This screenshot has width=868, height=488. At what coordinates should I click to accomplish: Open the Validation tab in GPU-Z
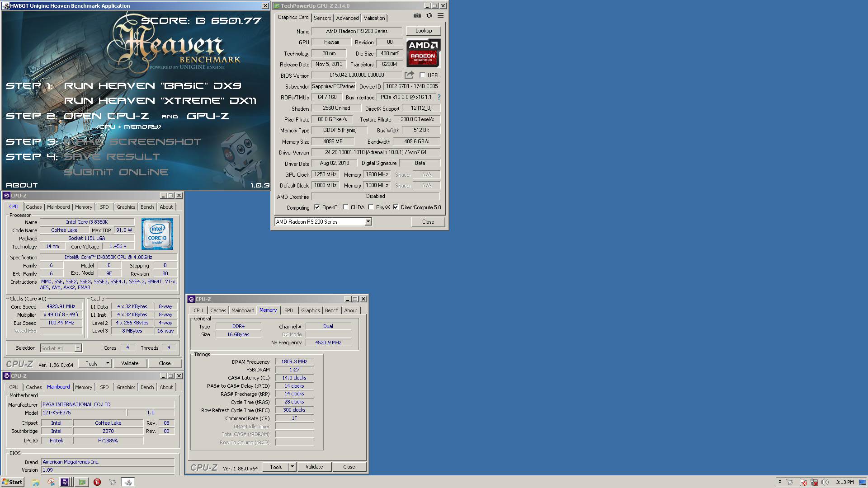(374, 18)
